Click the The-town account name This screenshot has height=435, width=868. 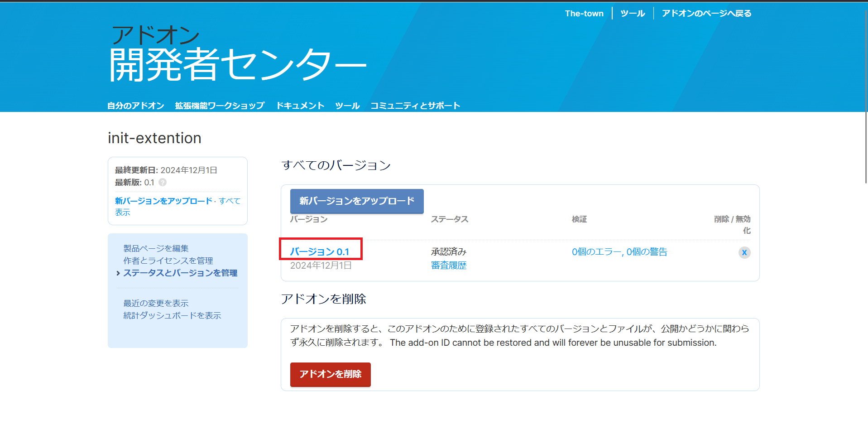pos(584,13)
